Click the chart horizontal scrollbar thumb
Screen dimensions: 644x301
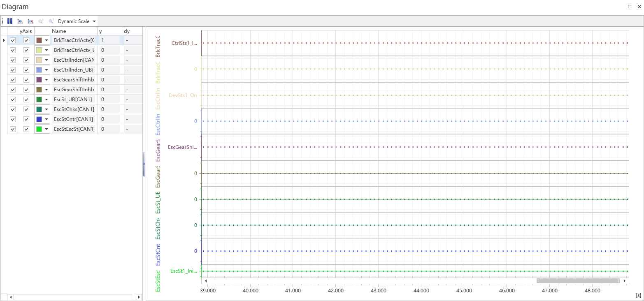click(578, 281)
